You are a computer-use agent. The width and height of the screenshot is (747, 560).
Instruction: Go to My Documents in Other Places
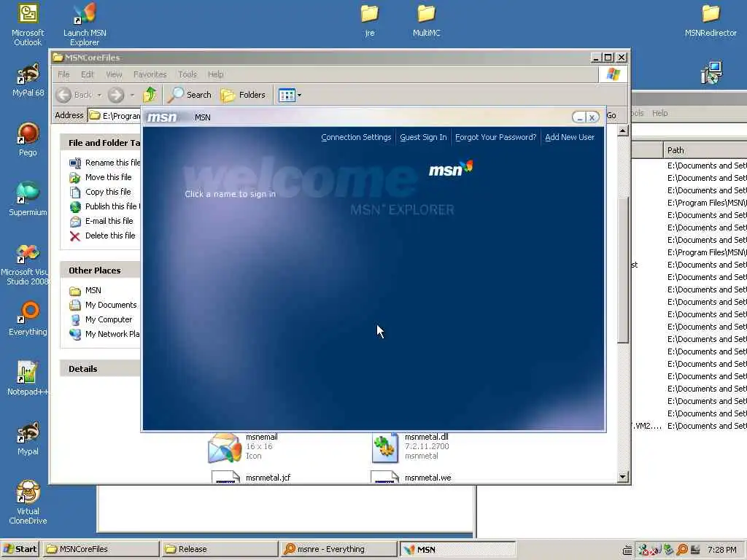coord(103,305)
